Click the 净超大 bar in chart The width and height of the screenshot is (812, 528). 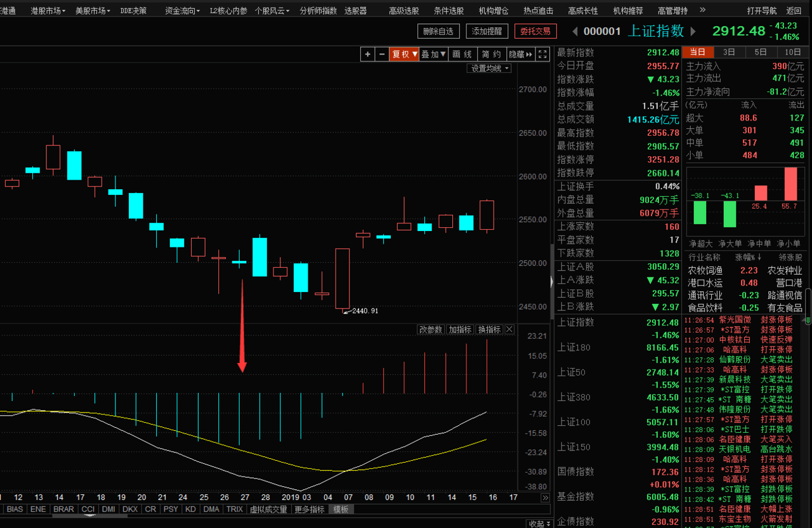(700, 213)
